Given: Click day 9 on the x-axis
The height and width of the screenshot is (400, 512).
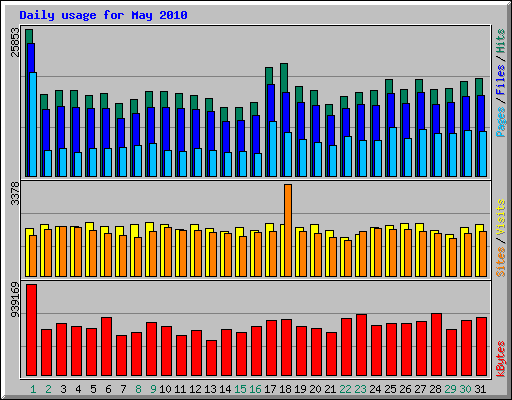Looking at the screenshot, I should (x=153, y=389).
